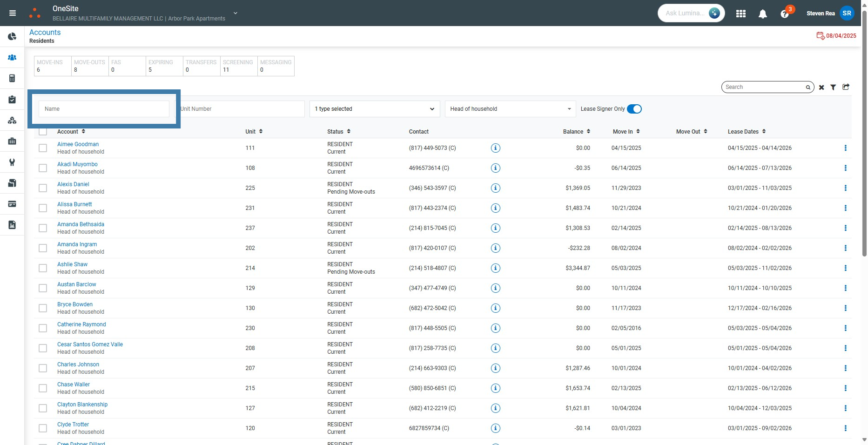This screenshot has height=445, width=868.
Task: Open the app launcher grid icon
Action: pyautogui.click(x=741, y=13)
